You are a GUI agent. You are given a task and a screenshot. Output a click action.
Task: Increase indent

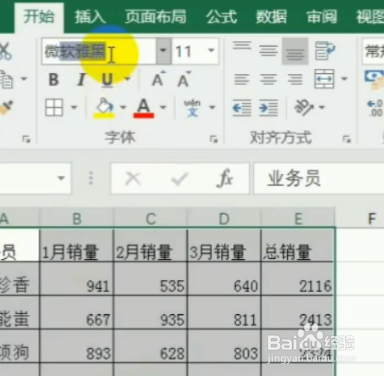pyautogui.click(x=268, y=108)
